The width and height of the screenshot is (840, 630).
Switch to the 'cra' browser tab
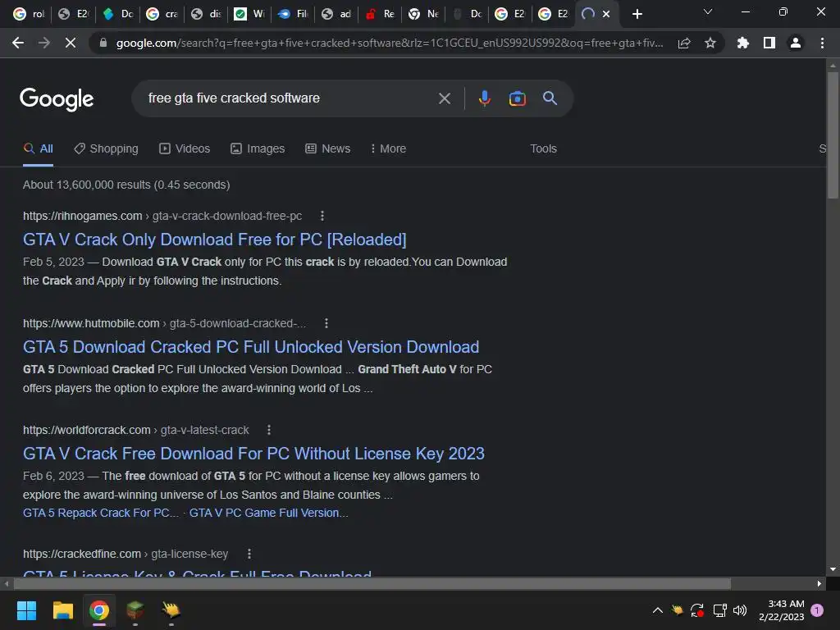pos(162,14)
